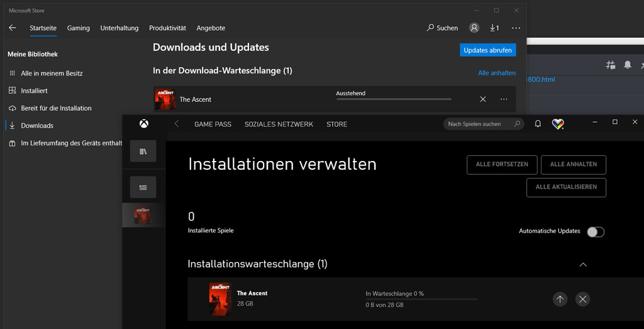This screenshot has width=644, height=329.
Task: Go back in Microsoft Store
Action: click(x=13, y=28)
